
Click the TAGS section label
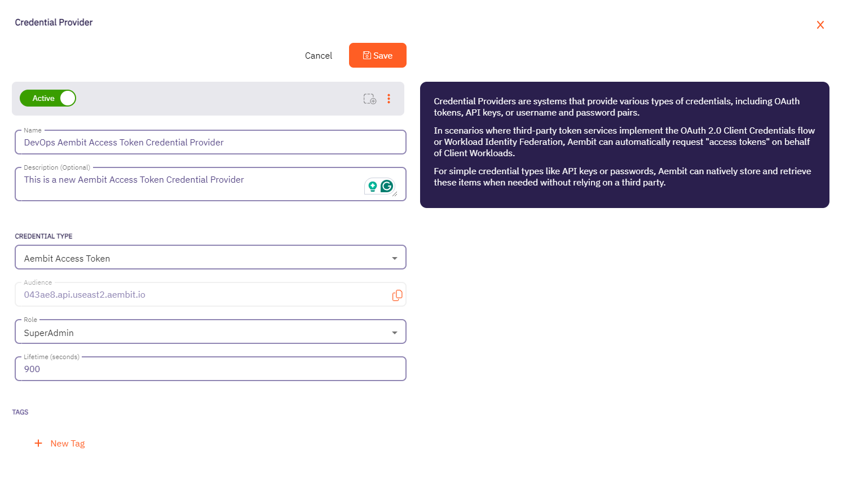(20, 412)
